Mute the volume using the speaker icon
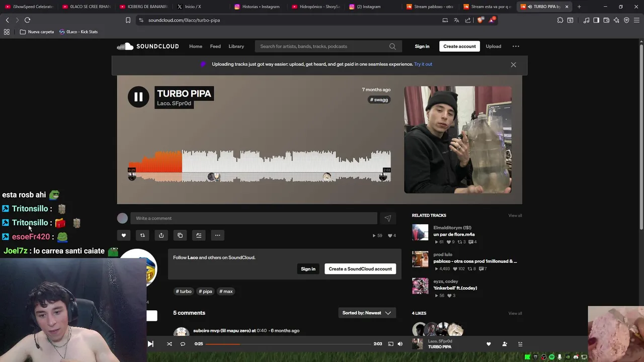 [x=400, y=344]
